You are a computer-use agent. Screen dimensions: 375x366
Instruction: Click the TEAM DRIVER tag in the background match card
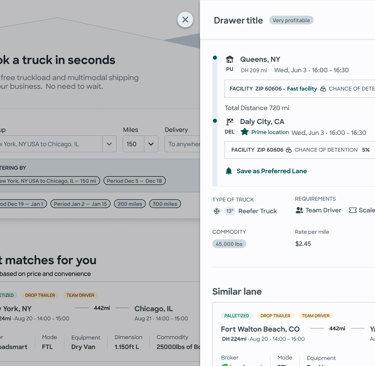click(80, 295)
